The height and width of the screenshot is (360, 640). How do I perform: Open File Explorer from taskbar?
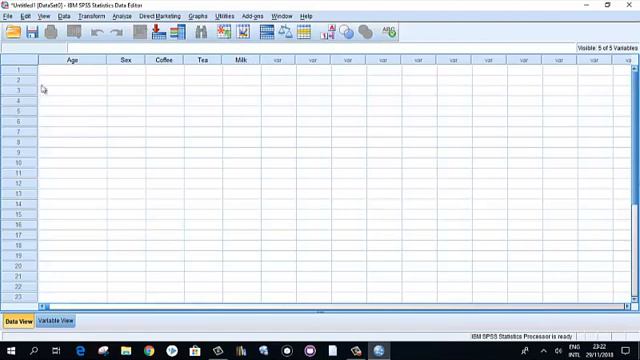tap(126, 351)
